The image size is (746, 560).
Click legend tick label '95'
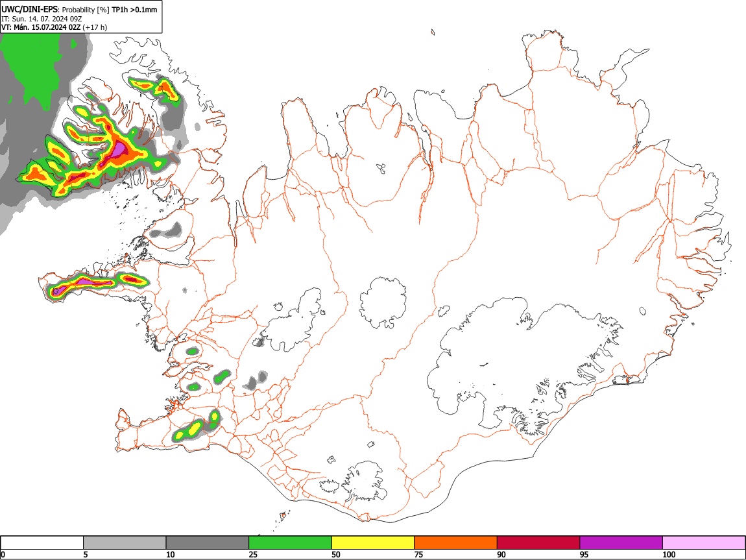coord(584,554)
